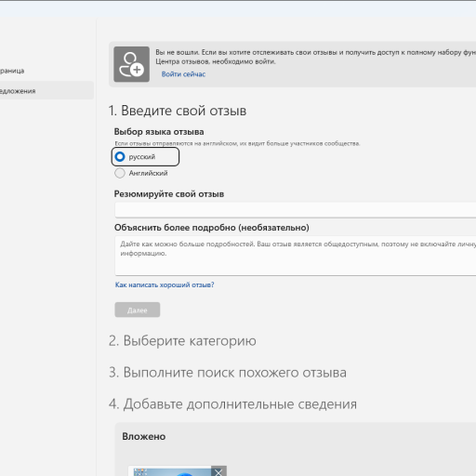Click into the 'Объяснить более подробно' text area
476x476 pixels.
tap(296, 256)
